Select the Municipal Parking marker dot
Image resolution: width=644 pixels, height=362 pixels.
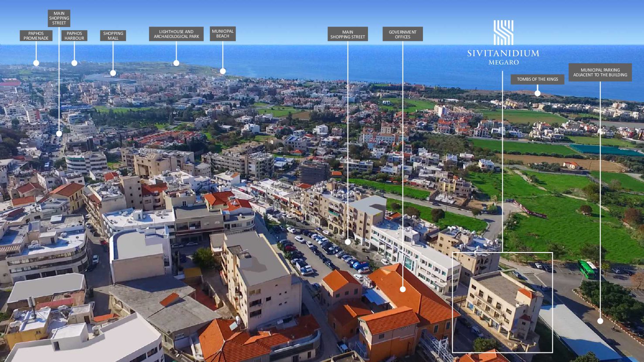(x=600, y=321)
